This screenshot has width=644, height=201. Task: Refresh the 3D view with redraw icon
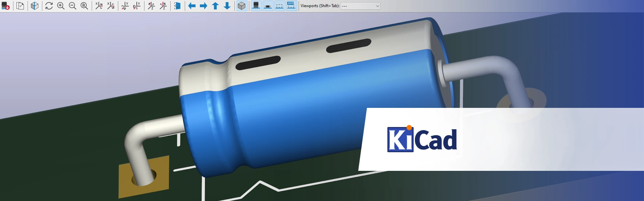click(x=49, y=6)
